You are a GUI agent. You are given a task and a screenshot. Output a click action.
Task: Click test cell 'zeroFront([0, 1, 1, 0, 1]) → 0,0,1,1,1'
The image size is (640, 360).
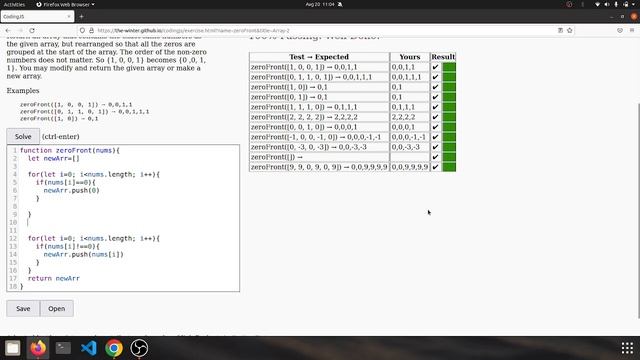[x=319, y=77]
